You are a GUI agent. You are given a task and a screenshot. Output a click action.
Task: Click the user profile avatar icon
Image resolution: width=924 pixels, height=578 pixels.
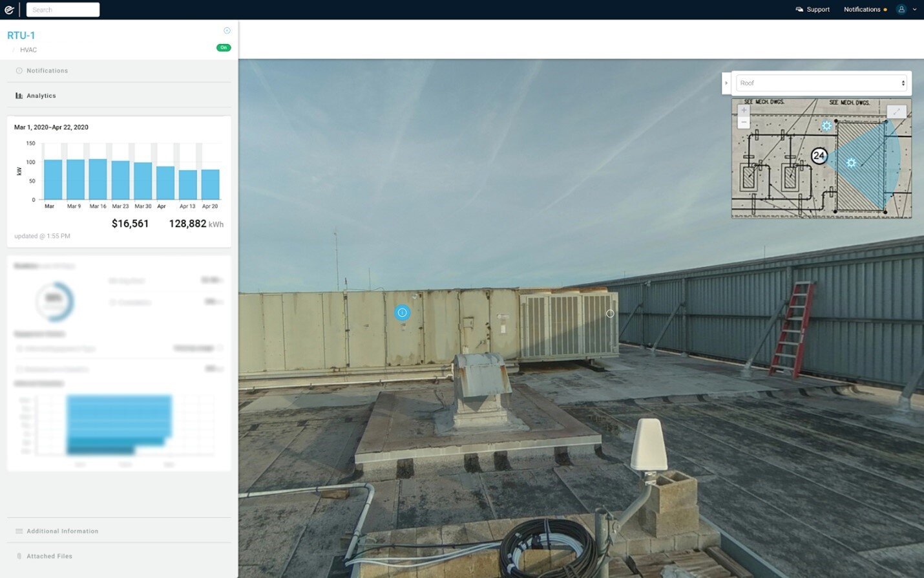[x=901, y=9]
